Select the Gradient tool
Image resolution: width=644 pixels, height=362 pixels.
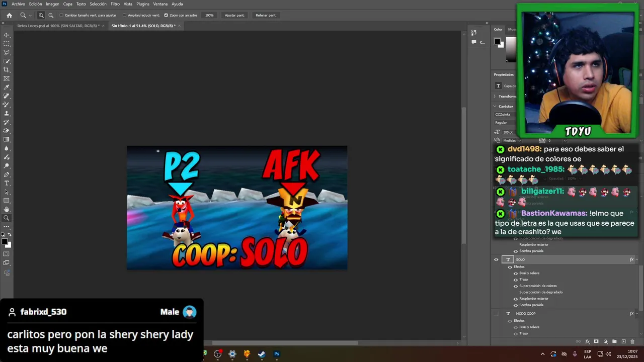pyautogui.click(x=7, y=140)
